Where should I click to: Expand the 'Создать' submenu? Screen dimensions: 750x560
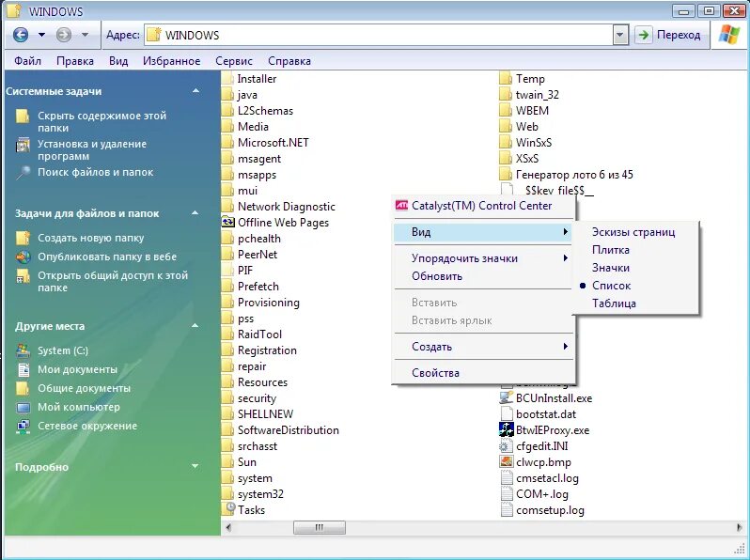484,347
